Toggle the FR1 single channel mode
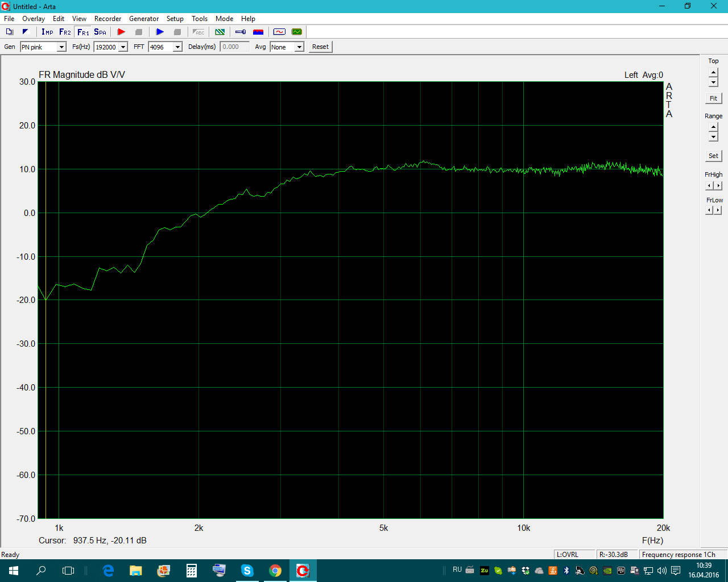Viewport: 728px width, 582px height. tap(83, 32)
